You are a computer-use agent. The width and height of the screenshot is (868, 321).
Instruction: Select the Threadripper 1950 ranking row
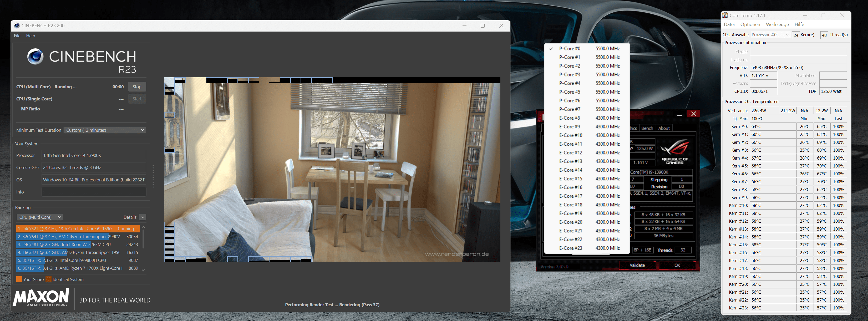tap(78, 252)
